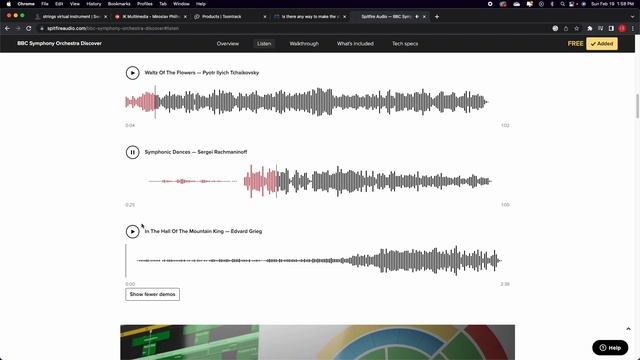Open the What's included section

(355, 44)
